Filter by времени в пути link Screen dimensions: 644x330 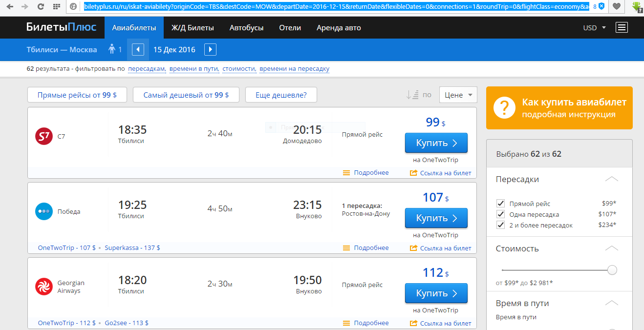(x=194, y=69)
